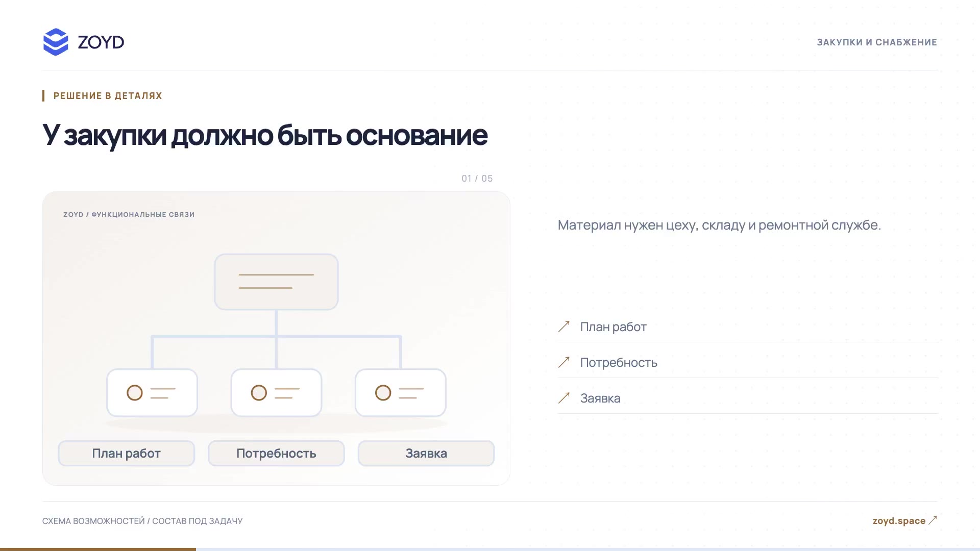The height and width of the screenshot is (551, 980).
Task: Click the arrow icon beside Потребность in list
Action: pyautogui.click(x=564, y=362)
